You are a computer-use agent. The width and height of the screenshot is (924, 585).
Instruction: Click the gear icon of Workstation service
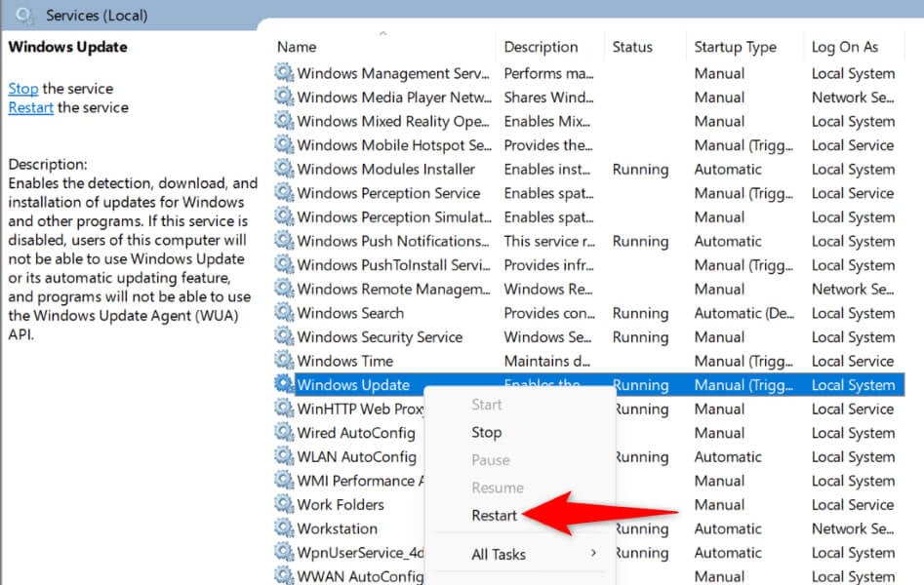tap(284, 527)
